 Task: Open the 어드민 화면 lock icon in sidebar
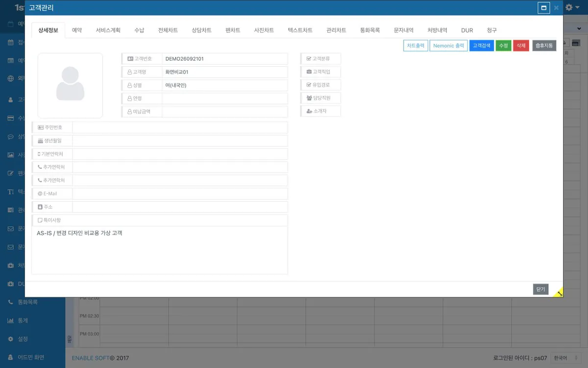tap(11, 357)
